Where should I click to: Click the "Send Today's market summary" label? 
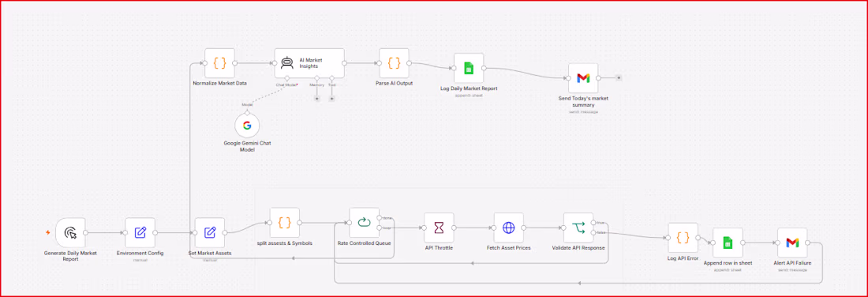click(x=584, y=101)
